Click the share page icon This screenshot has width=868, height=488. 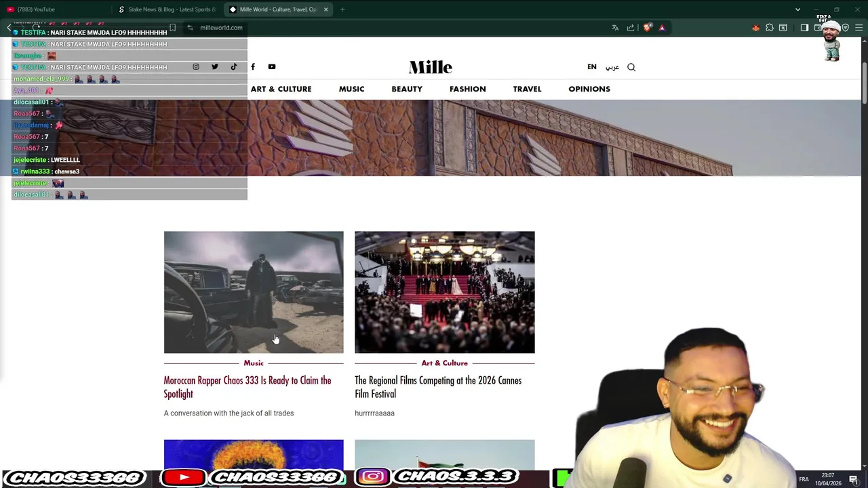631,28
